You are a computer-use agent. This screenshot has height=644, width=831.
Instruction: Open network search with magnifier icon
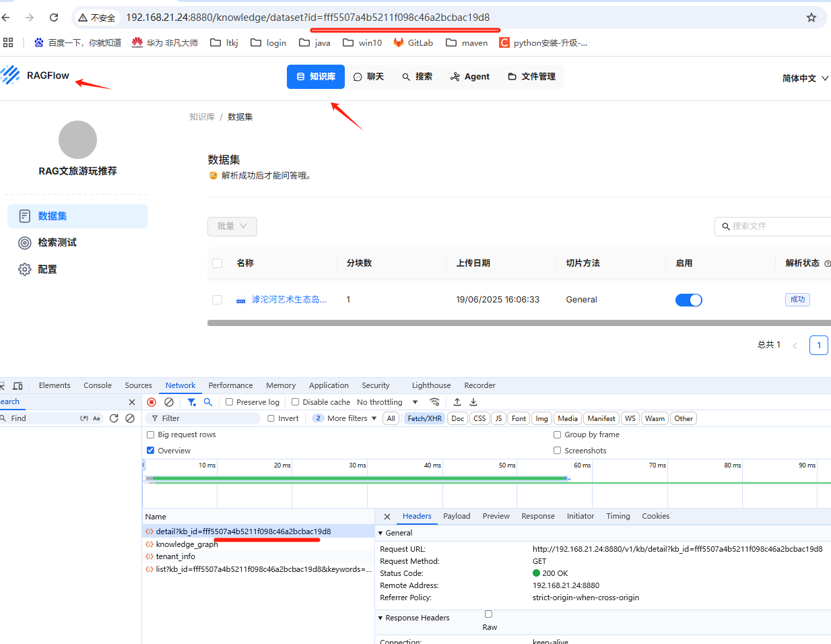(208, 402)
